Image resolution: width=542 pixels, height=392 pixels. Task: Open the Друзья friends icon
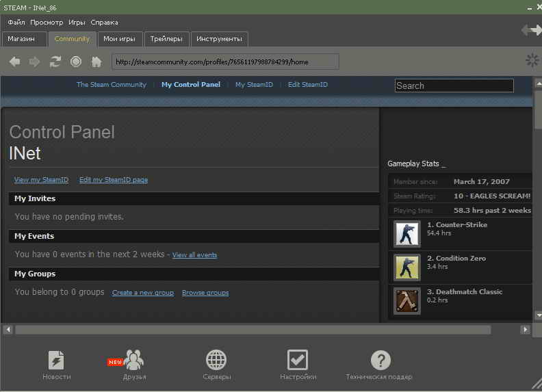point(133,361)
